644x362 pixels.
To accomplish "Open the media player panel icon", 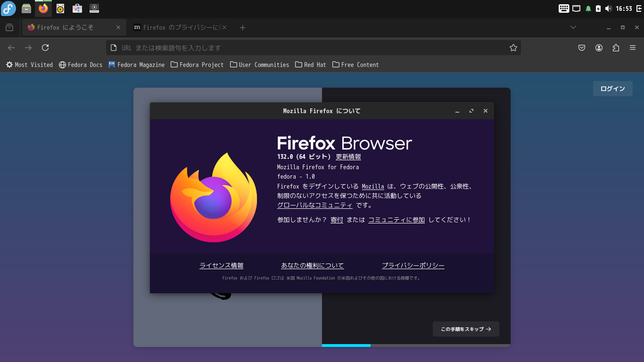I will tap(94, 8).
